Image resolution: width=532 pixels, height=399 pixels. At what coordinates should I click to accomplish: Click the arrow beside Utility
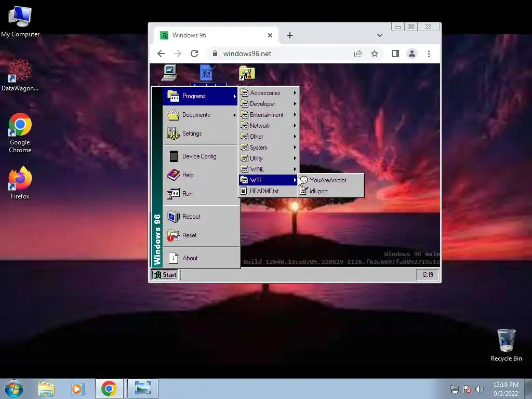click(x=295, y=158)
